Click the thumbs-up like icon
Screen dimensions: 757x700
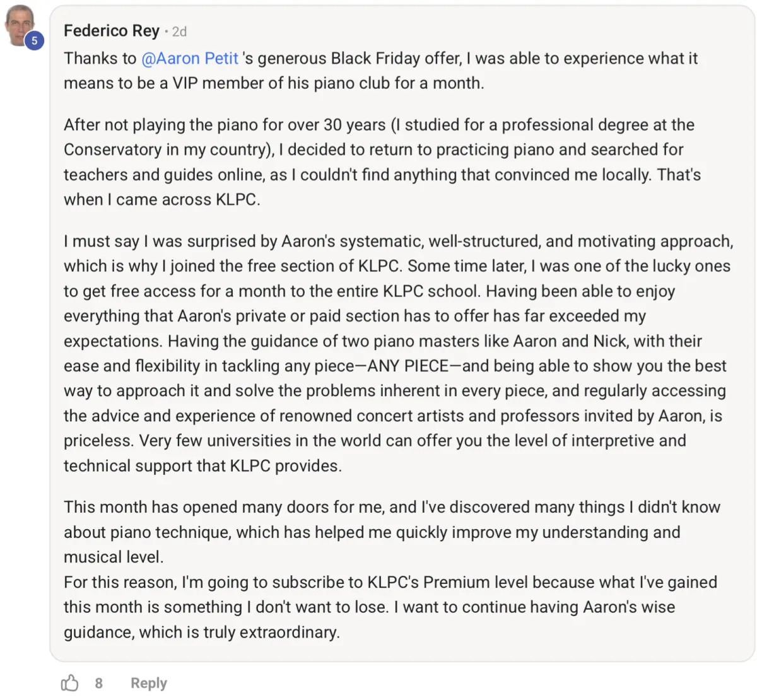69,683
